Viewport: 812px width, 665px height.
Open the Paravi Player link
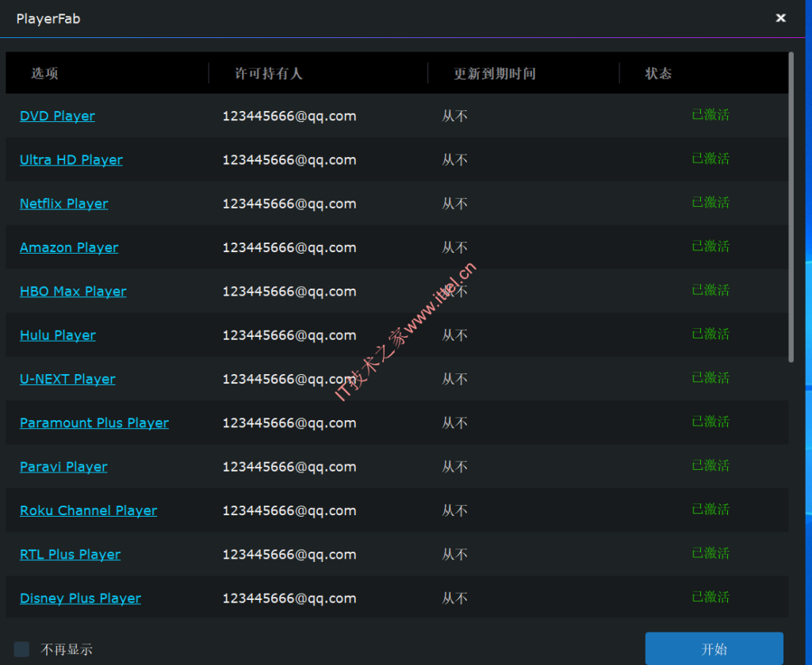click(x=63, y=466)
